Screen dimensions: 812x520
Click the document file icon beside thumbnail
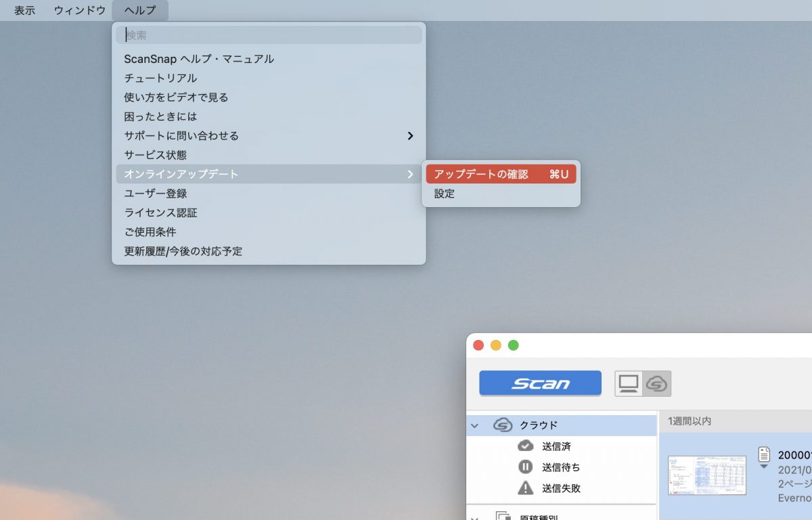764,454
